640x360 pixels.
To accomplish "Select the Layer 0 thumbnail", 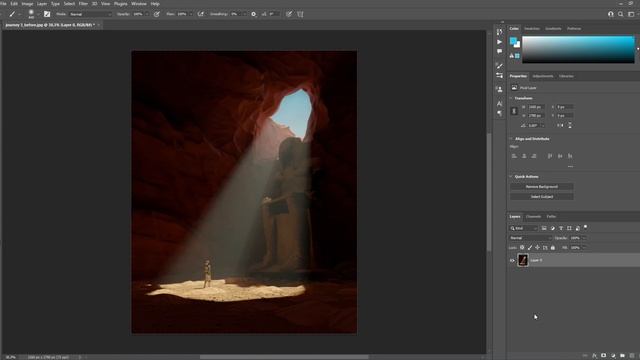I will (x=523, y=260).
